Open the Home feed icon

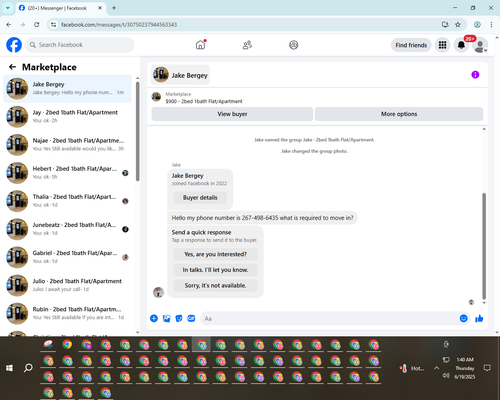pos(200,45)
